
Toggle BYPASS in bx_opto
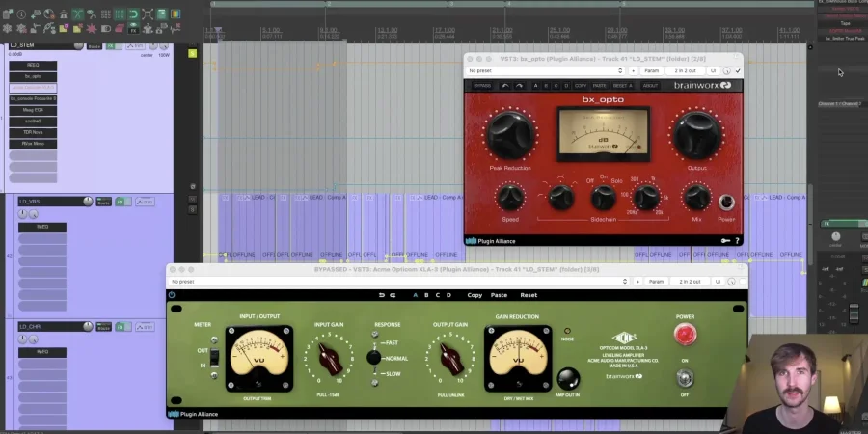(x=482, y=86)
